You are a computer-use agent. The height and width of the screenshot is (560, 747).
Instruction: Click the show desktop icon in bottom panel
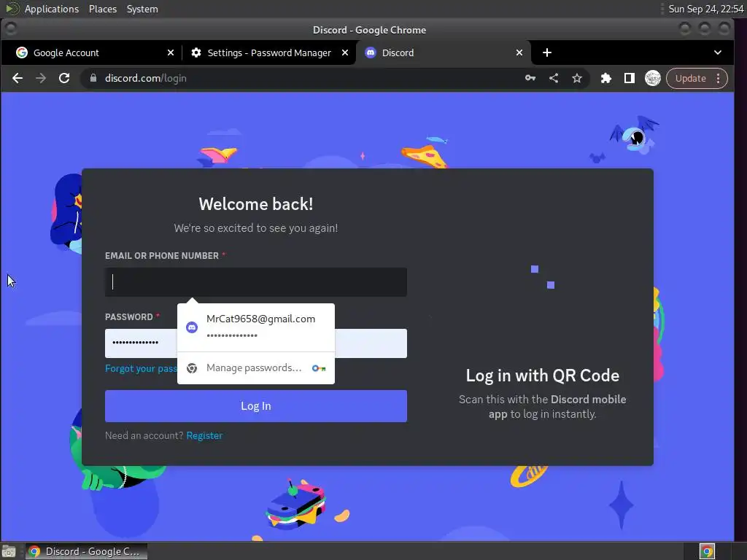click(9, 551)
